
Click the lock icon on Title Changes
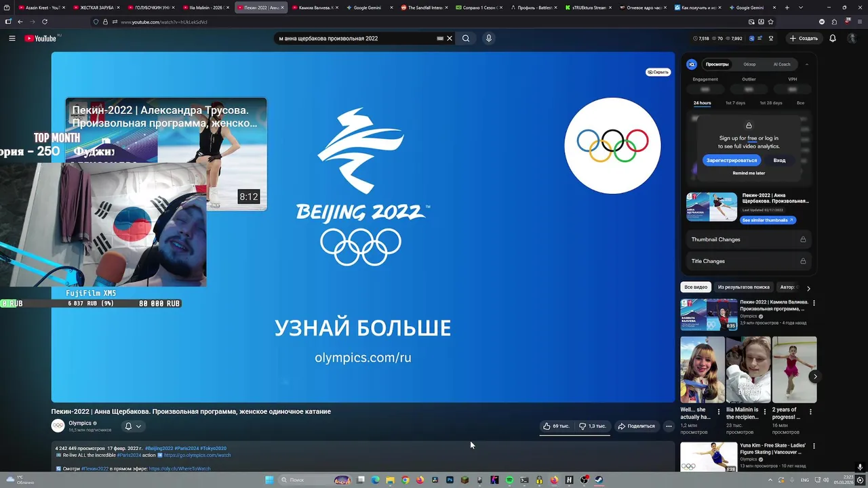(803, 261)
